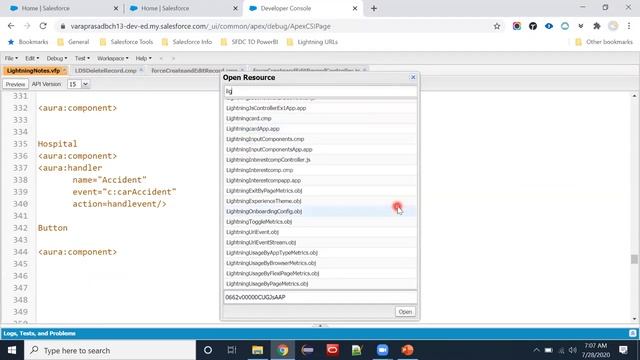Open the Help menu
The height and width of the screenshot is (360, 640).
[x=143, y=58]
